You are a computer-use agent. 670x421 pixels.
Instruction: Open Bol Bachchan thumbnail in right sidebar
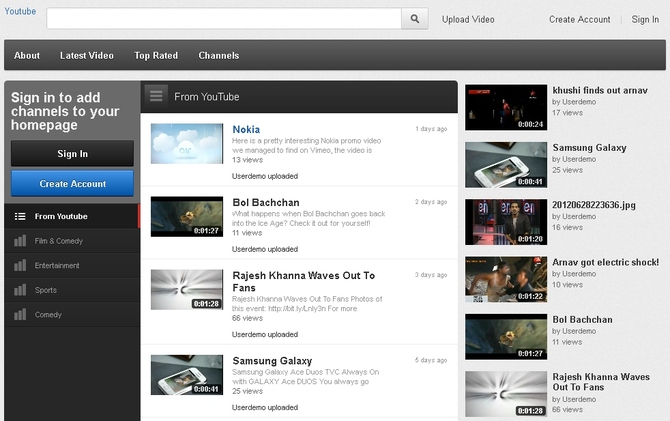pyautogui.click(x=506, y=336)
